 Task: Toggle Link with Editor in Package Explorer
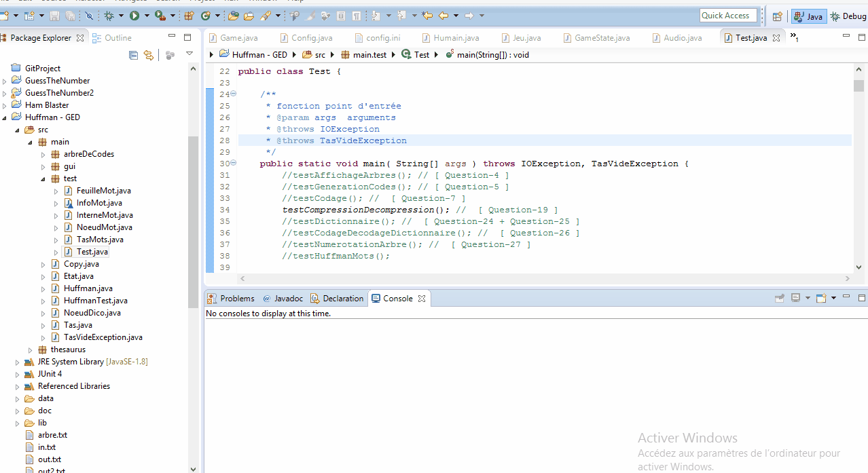[149, 55]
